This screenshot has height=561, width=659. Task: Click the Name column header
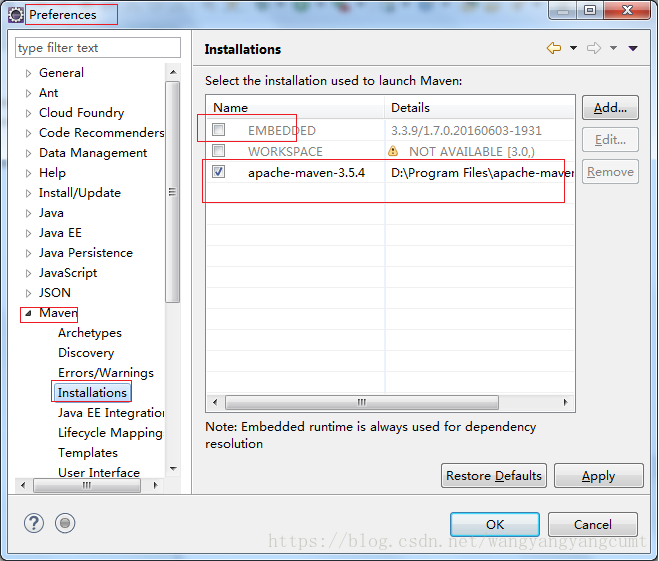click(295, 108)
